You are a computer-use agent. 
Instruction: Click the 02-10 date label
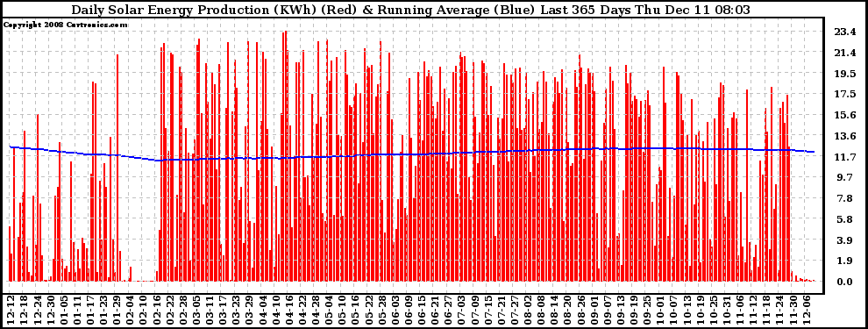point(144,310)
